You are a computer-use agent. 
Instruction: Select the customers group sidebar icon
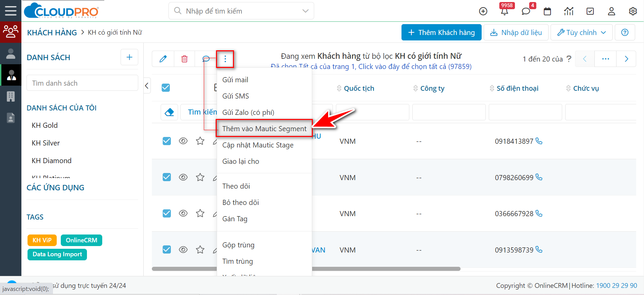click(x=11, y=32)
